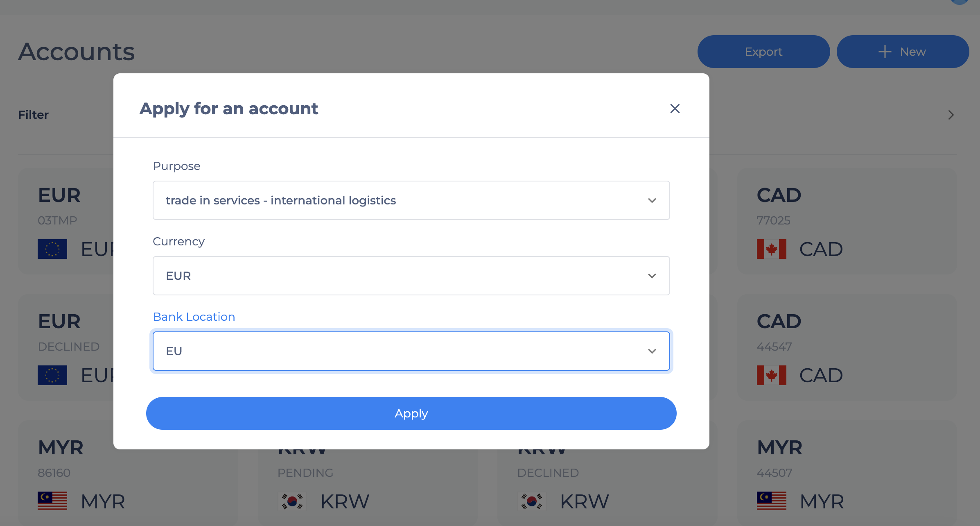
Task: Click the Korean flag on declined KRW card
Action: [x=532, y=501]
